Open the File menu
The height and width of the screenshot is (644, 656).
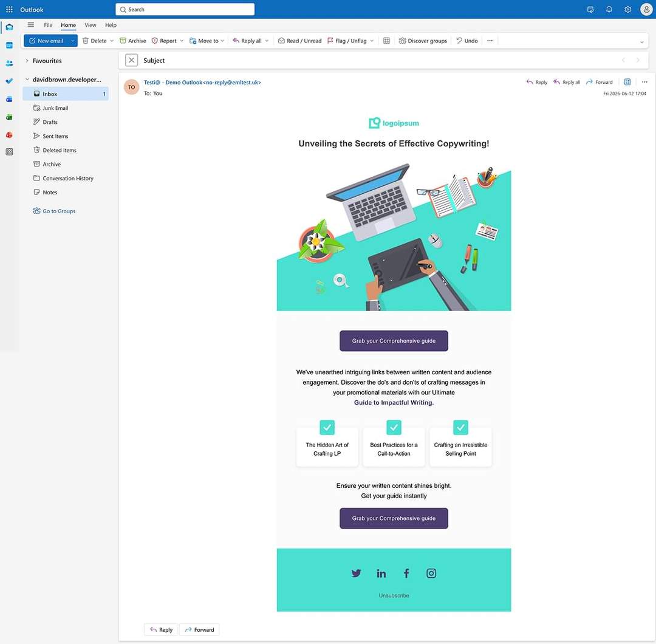tap(48, 25)
